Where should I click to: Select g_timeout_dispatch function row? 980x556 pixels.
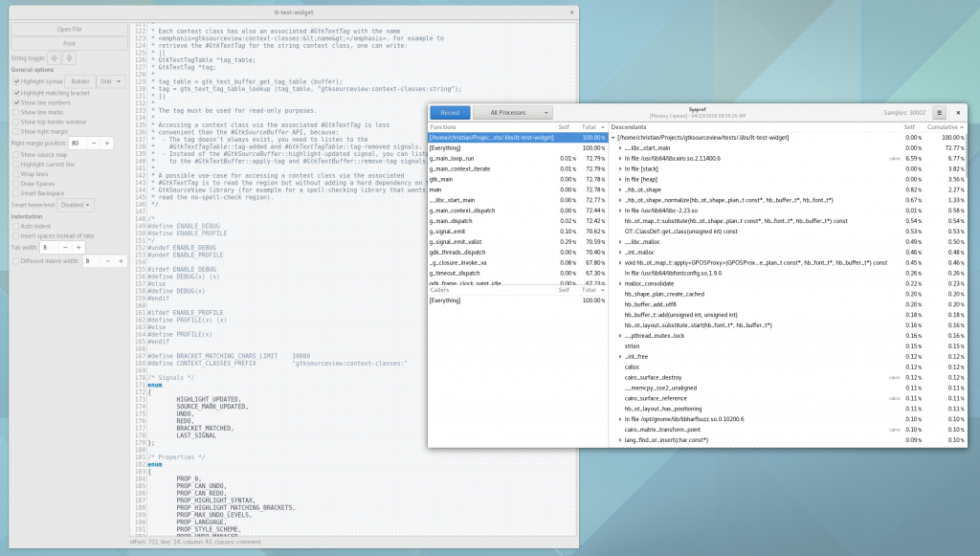pyautogui.click(x=518, y=273)
